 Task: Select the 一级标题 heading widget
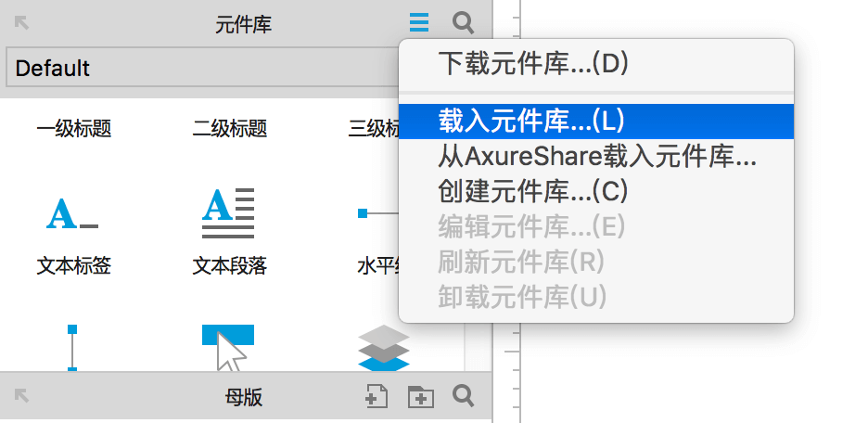click(74, 128)
